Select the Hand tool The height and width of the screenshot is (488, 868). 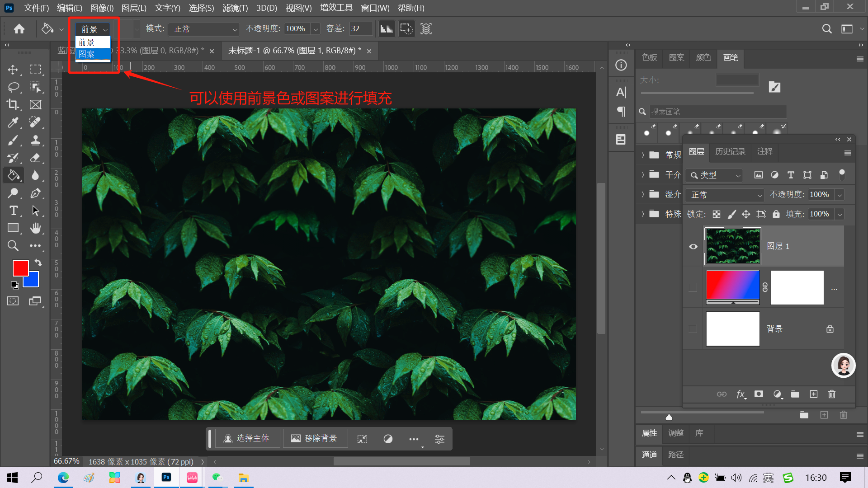tap(35, 228)
